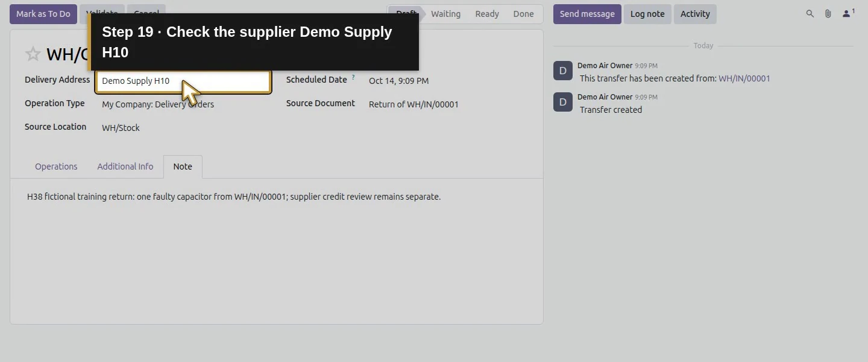Screen dimensions: 868x362
Task: Select the Note tab
Action: point(183,167)
